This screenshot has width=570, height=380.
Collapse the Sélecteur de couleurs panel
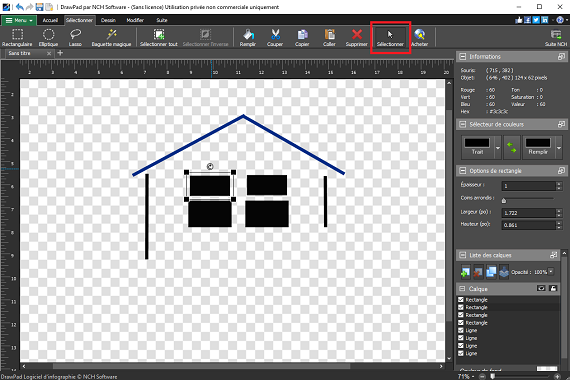pyautogui.click(x=462, y=124)
